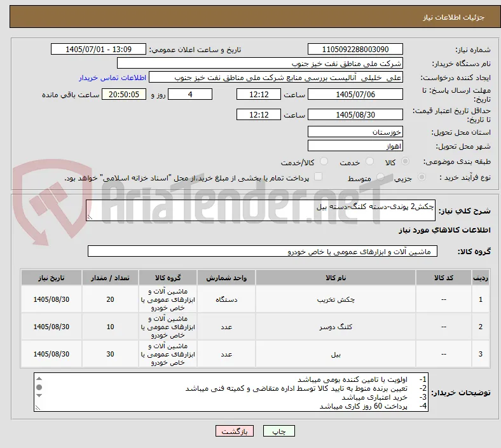Toggle the اسناد خزانه اسلامی payment checkbox
The image size is (501, 448).
[x=319, y=177]
